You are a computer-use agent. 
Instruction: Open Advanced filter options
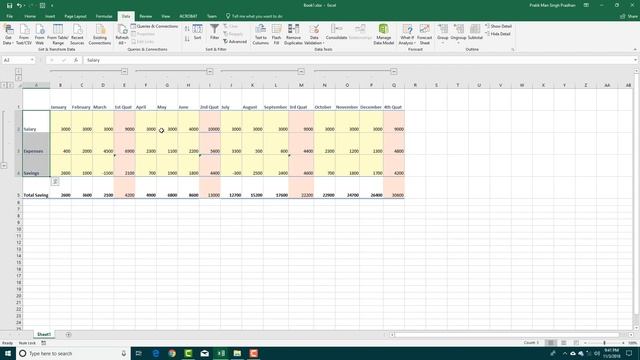(235, 42)
